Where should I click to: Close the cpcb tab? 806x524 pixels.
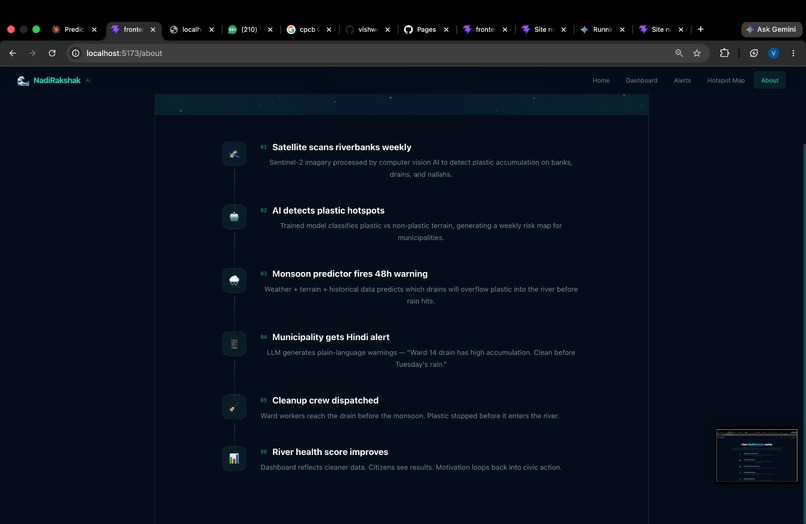[x=329, y=29]
